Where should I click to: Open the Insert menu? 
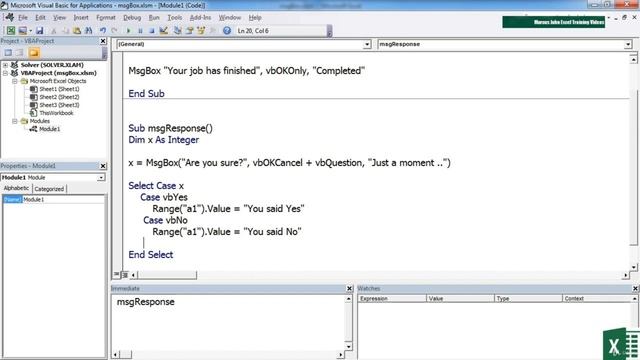coord(81,18)
